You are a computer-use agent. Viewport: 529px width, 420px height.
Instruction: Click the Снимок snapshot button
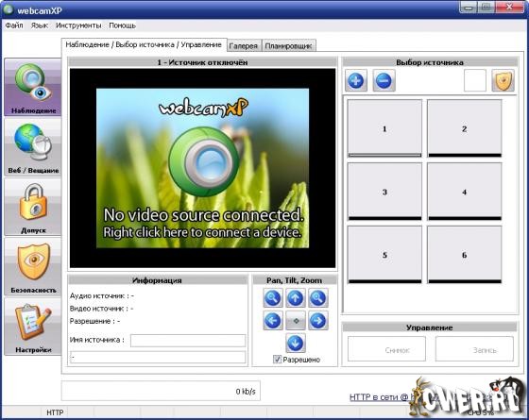(x=386, y=349)
